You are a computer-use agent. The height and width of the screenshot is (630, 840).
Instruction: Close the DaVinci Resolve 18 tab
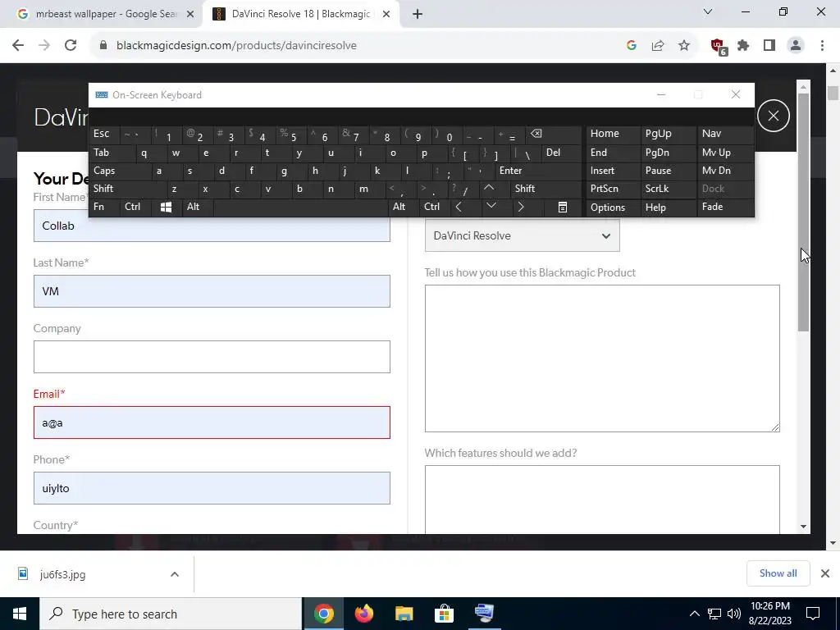[386, 15]
